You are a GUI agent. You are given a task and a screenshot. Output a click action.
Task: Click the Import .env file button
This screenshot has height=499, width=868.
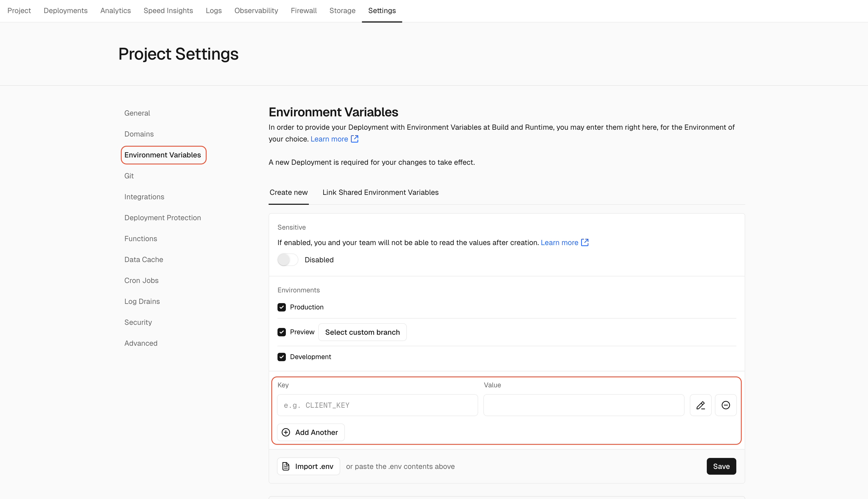(x=308, y=466)
